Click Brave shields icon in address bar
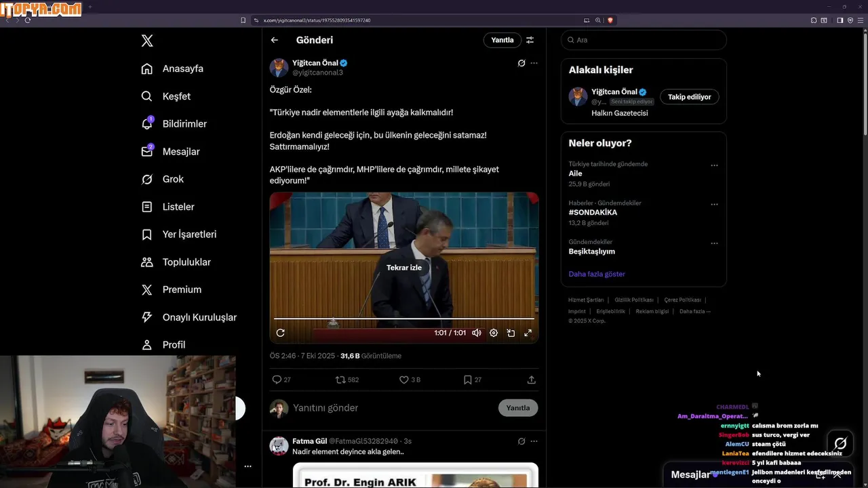This screenshot has height=488, width=868. click(610, 20)
